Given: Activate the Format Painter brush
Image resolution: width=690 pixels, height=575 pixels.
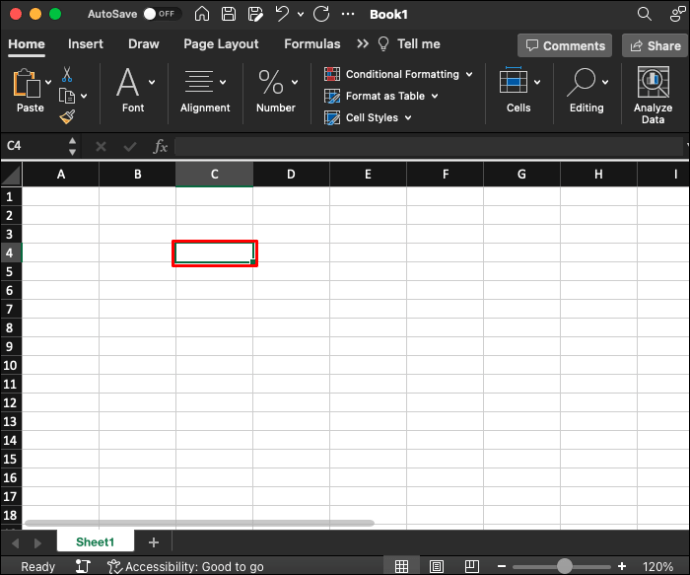Looking at the screenshot, I should coord(67,117).
